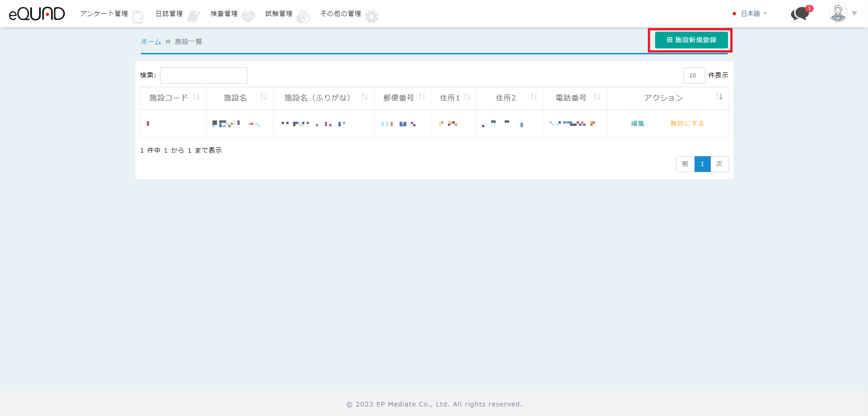Screen dimensions: 868x416
Task: Sort by 施設コード column arrows
Action: 197,97
